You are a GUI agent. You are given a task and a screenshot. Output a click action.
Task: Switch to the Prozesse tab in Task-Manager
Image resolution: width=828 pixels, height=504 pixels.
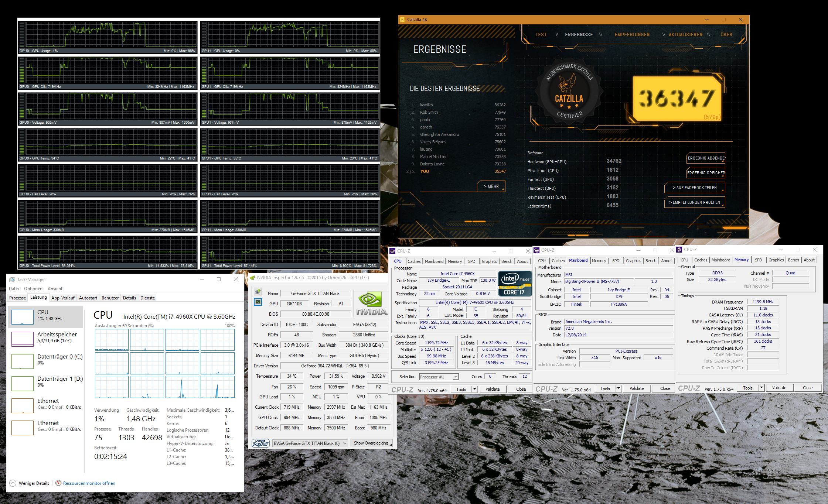[18, 298]
